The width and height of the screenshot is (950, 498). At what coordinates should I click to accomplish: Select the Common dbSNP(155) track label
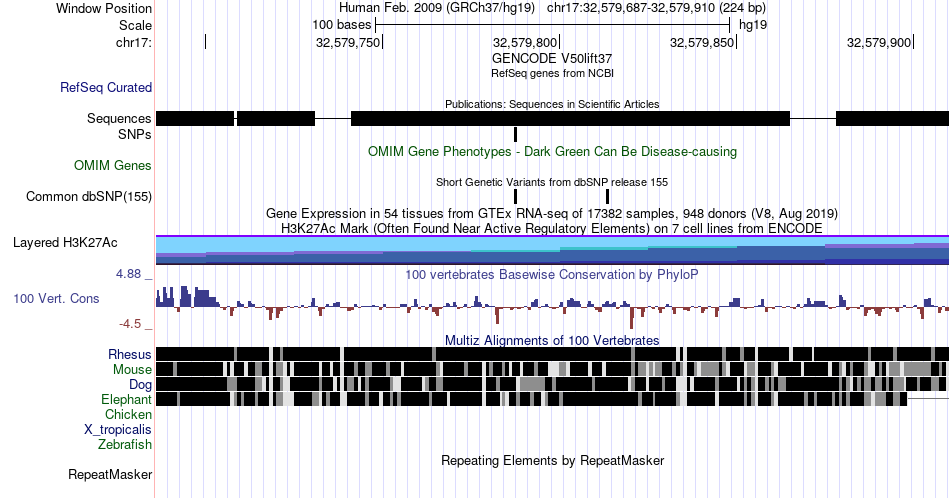(89, 196)
